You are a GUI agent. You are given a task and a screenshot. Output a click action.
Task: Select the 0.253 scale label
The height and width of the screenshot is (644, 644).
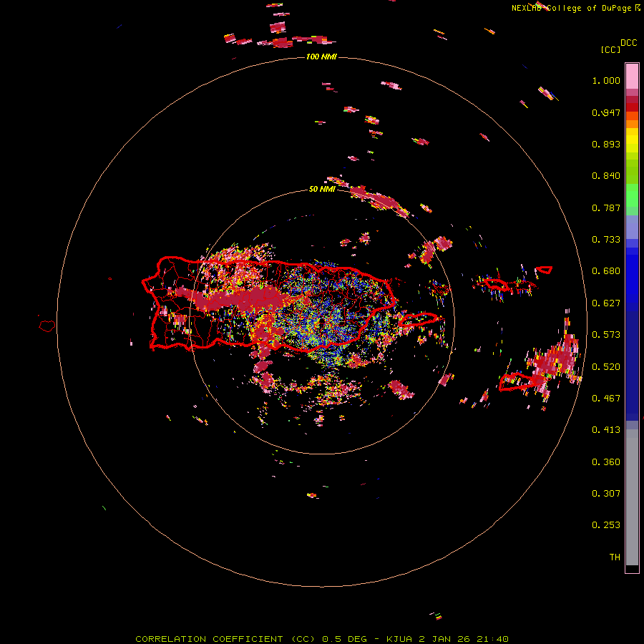(x=606, y=525)
